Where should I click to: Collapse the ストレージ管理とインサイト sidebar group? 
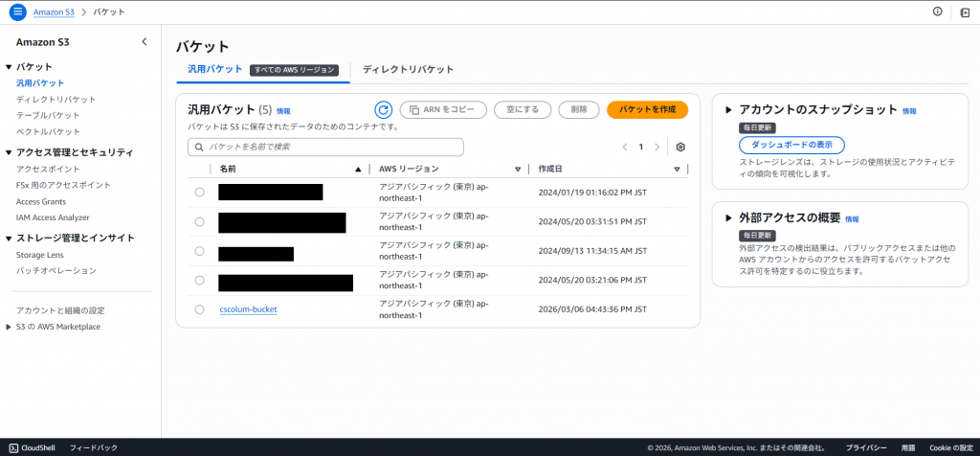tap(9, 238)
